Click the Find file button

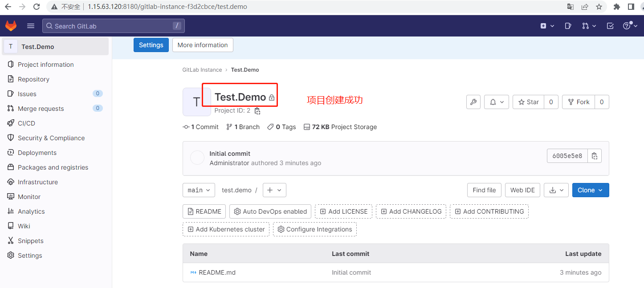pyautogui.click(x=484, y=190)
